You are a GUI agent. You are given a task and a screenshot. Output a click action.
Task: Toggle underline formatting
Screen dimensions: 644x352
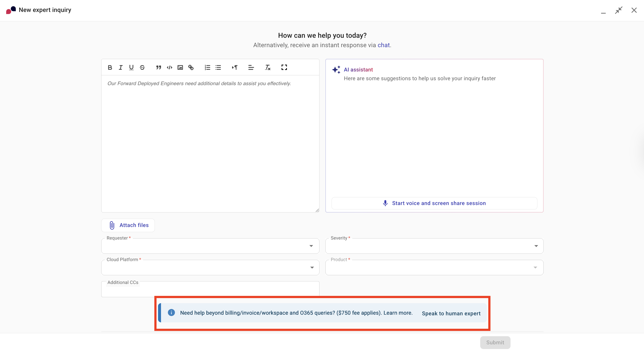(x=131, y=67)
